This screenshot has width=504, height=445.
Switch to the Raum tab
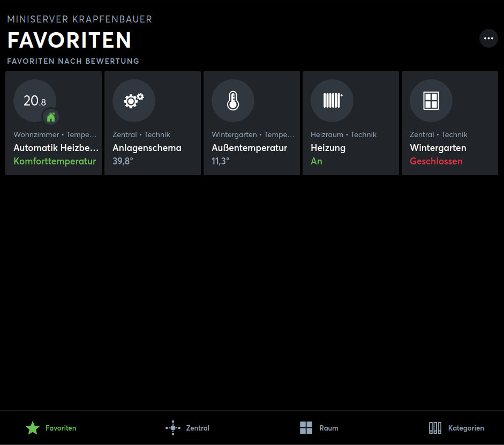tap(328, 428)
